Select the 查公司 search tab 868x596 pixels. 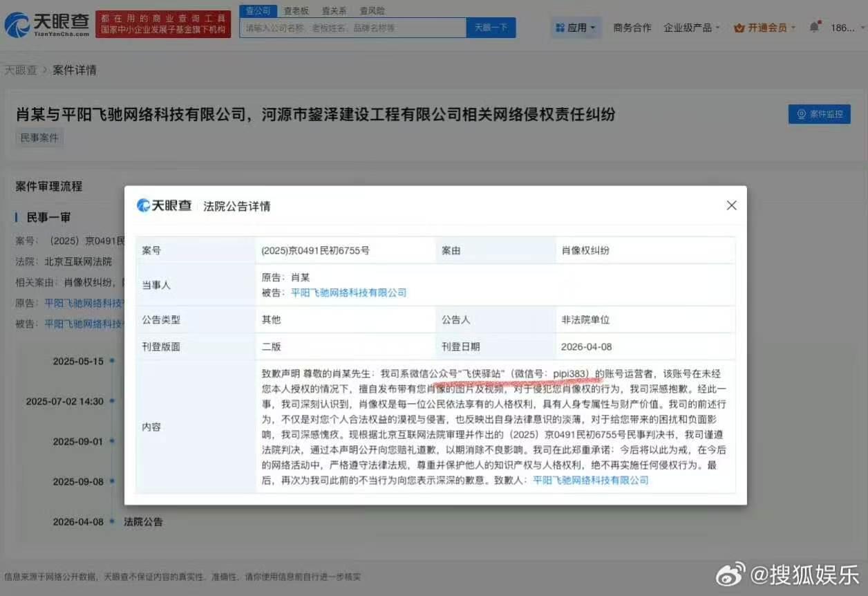(x=258, y=10)
